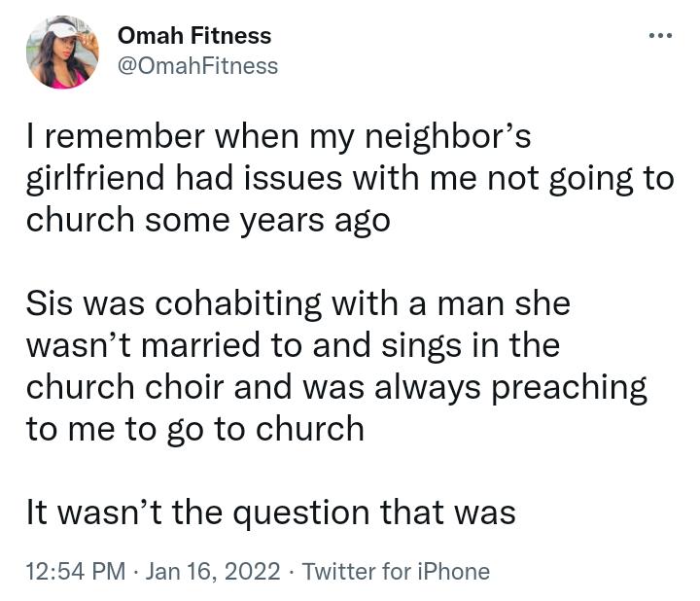Select the paragraph starting 'I remember when'
700x601 pixels.
[x=350, y=178]
